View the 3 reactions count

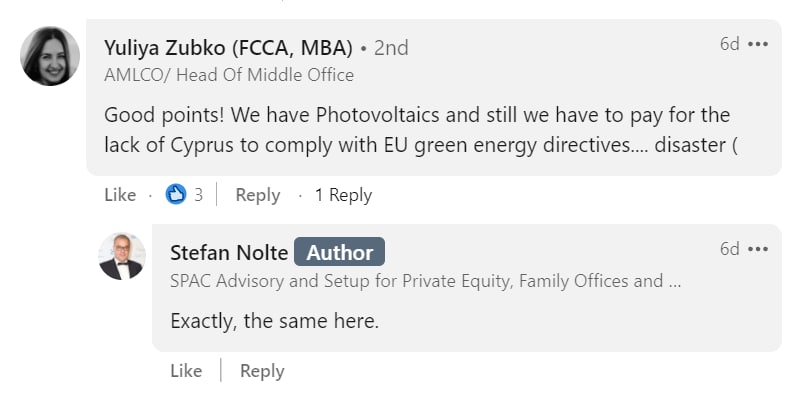[198, 195]
